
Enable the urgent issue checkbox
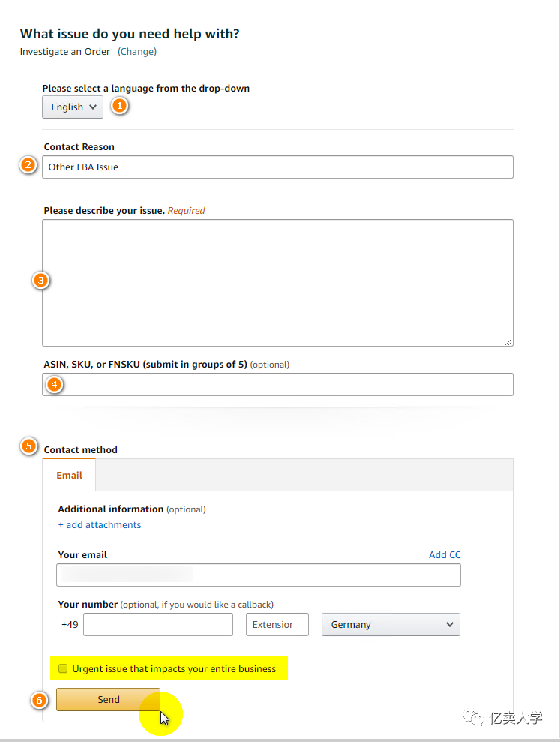click(x=64, y=668)
